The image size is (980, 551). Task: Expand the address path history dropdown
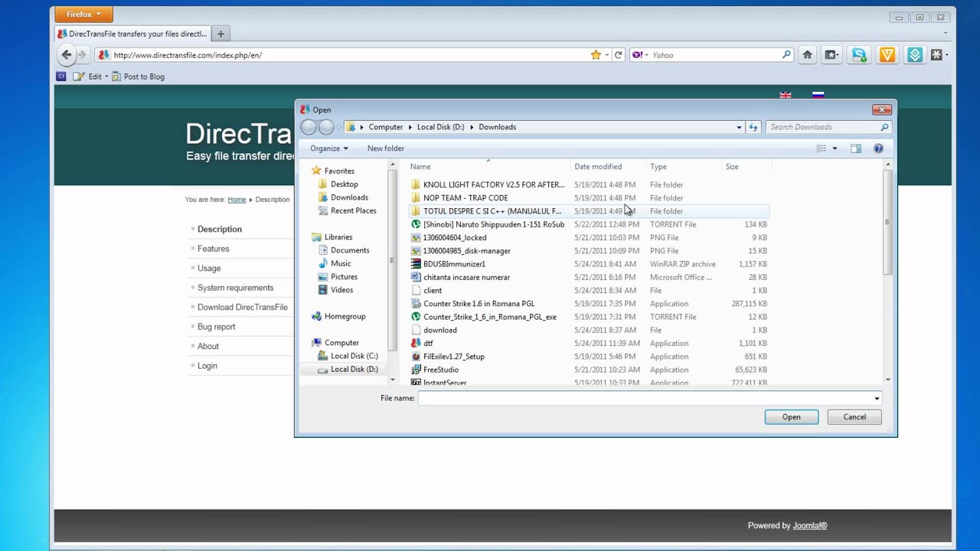[739, 127]
